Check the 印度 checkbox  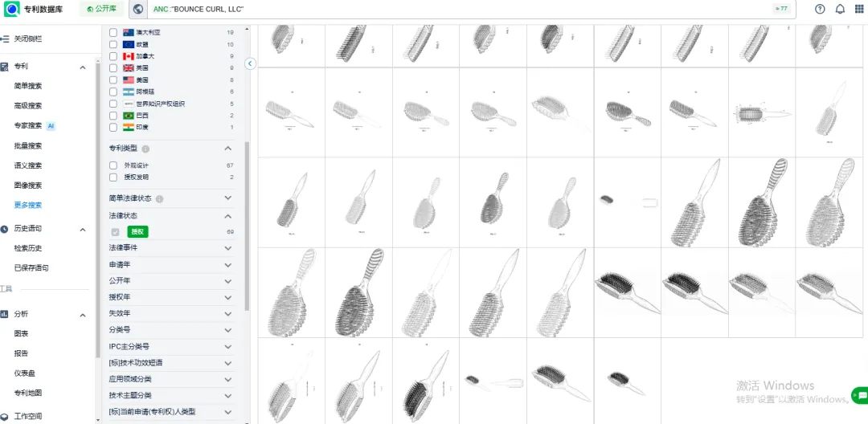[113, 127]
